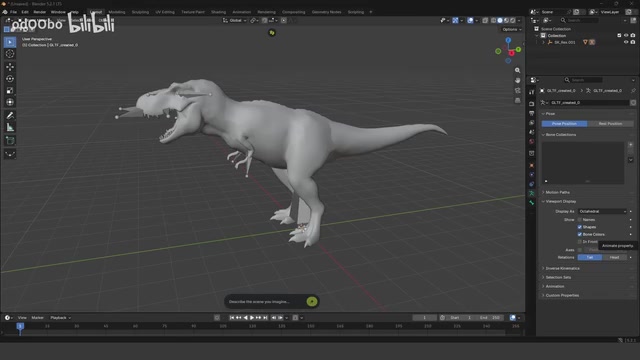Click the pin icon in properties header
The height and width of the screenshot is (360, 640).
(633, 91)
